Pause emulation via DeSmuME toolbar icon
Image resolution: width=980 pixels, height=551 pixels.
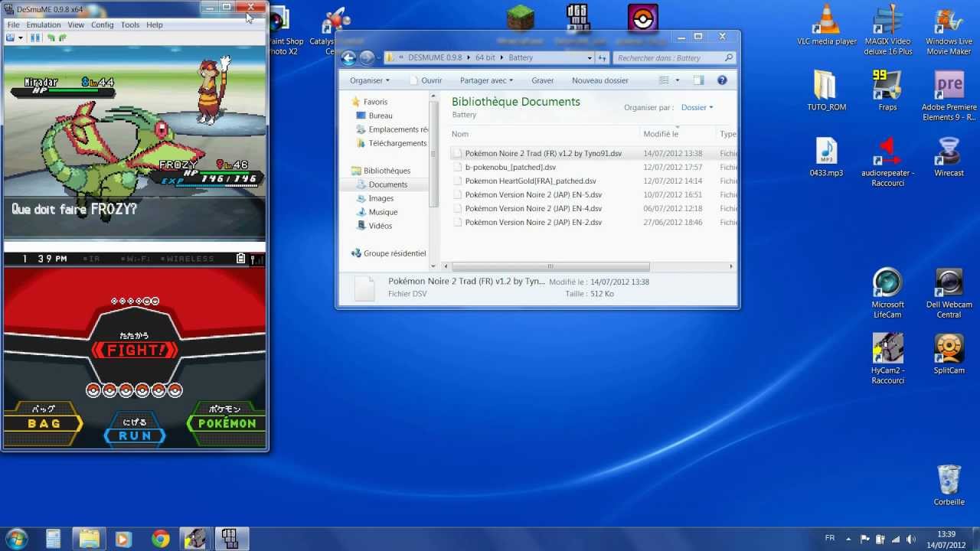(34, 37)
